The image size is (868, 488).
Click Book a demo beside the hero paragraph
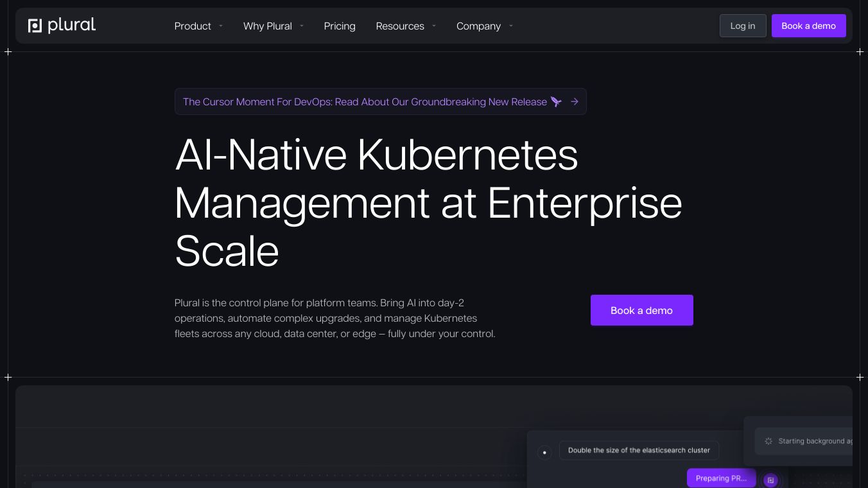(x=642, y=310)
